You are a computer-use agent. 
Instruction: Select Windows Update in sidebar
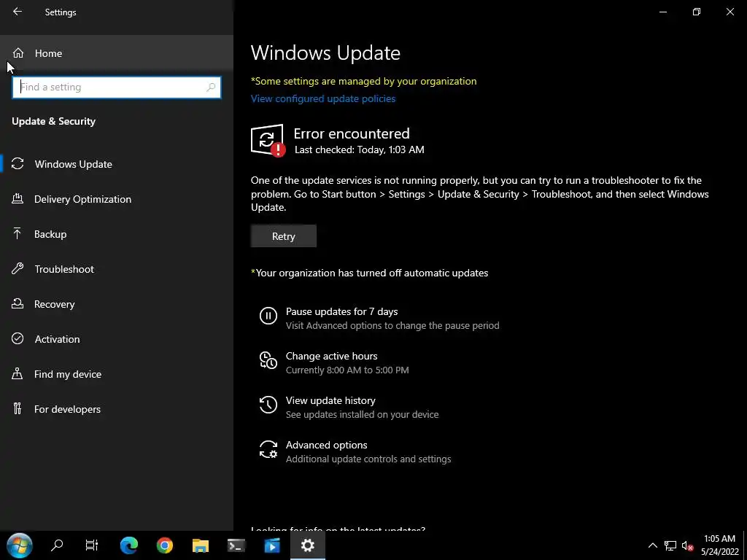pos(117,164)
